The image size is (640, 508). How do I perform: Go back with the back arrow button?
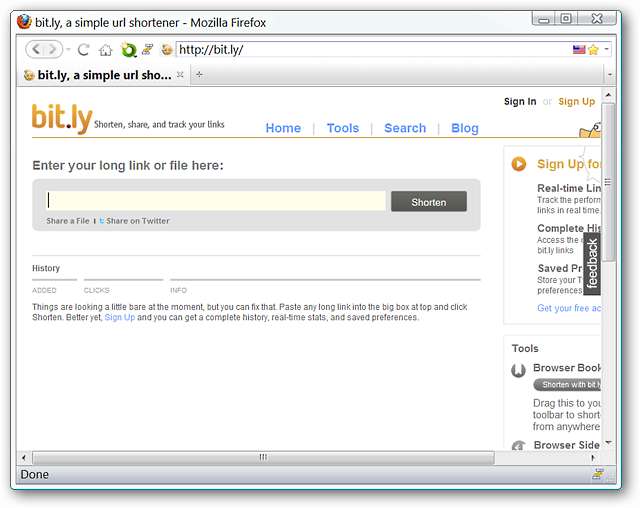point(36,49)
